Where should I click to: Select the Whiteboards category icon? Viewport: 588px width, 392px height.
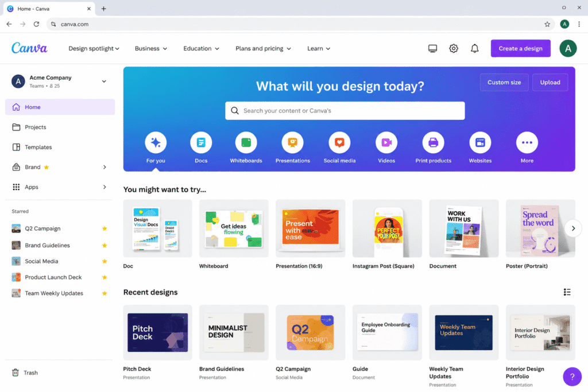coord(246,142)
